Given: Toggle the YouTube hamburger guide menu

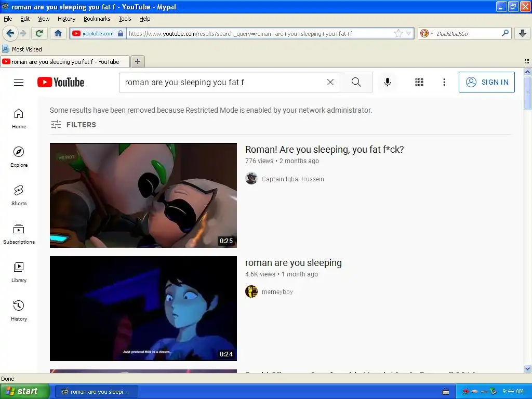Looking at the screenshot, I should point(19,82).
